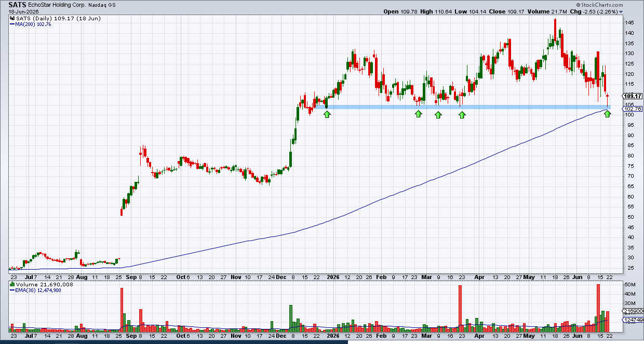Click the green arrow near late December 2025
The image size is (644, 344).
(x=327, y=114)
